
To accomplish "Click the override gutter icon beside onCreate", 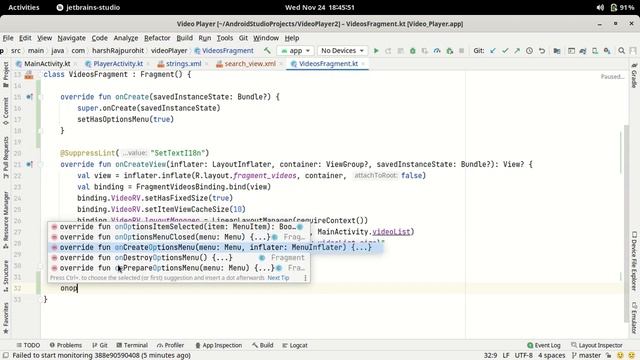I will (29, 97).
